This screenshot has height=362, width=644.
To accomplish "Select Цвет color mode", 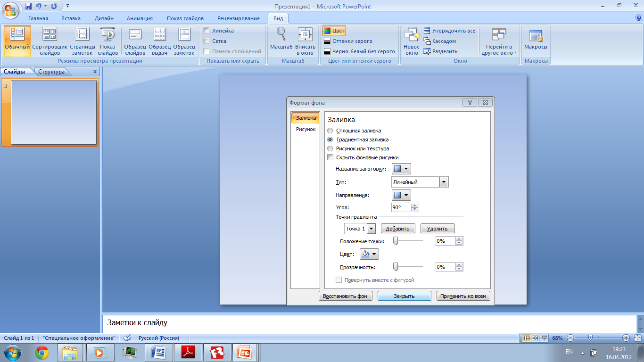I will click(x=334, y=31).
